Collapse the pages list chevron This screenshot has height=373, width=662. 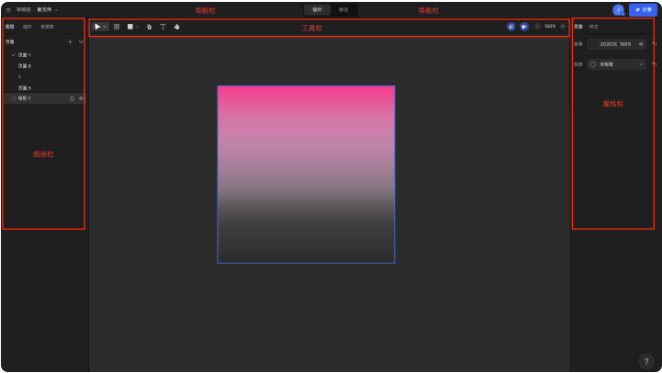(x=81, y=42)
